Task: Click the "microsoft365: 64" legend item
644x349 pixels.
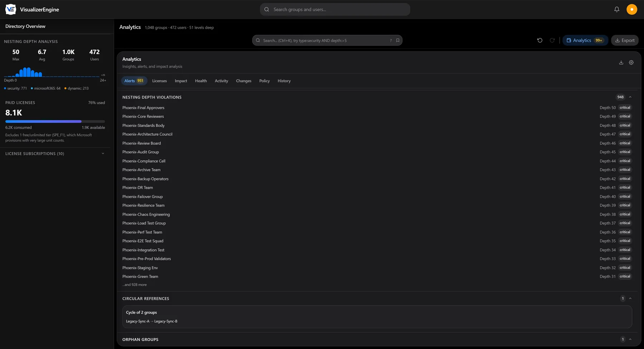Action: coord(46,88)
